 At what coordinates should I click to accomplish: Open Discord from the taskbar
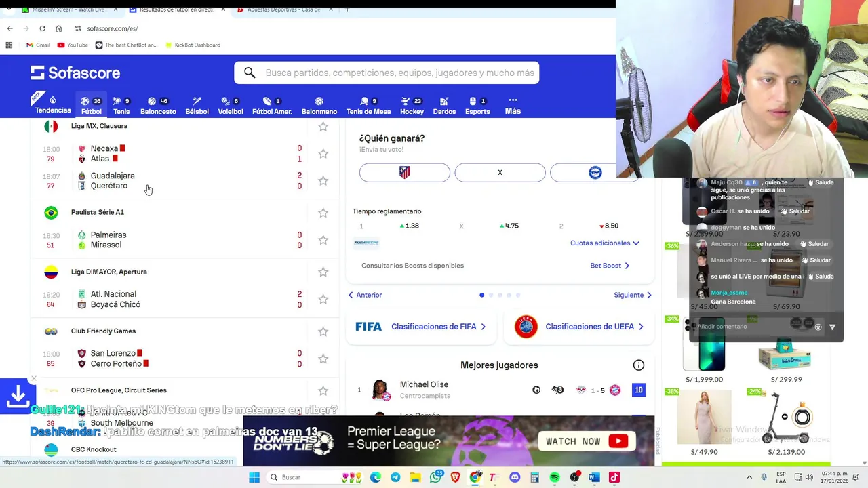coord(515,477)
